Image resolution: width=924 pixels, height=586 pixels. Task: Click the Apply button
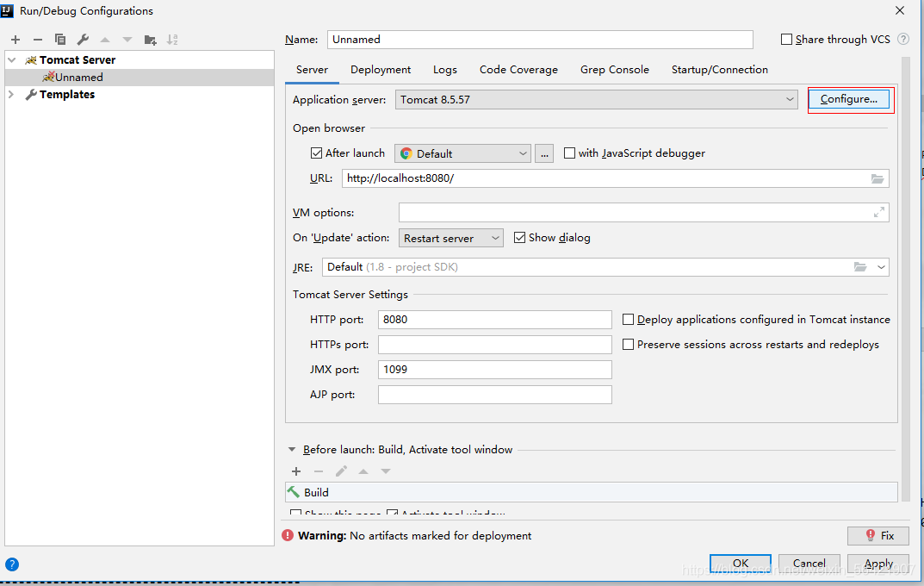pyautogui.click(x=878, y=564)
